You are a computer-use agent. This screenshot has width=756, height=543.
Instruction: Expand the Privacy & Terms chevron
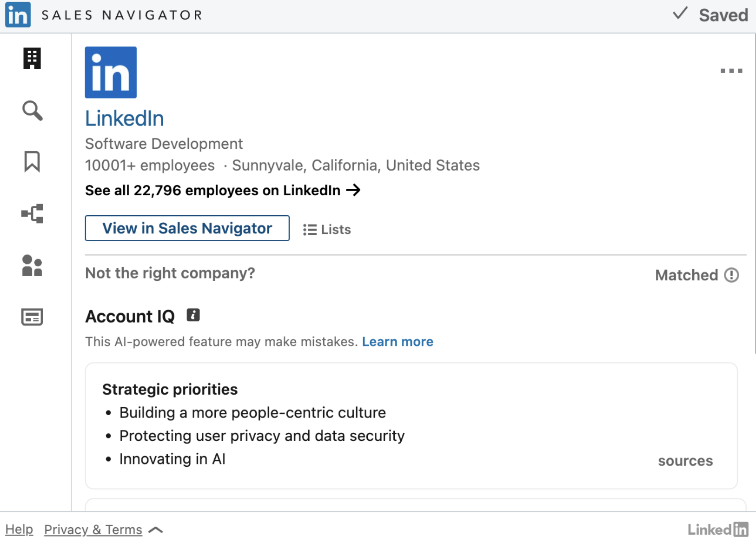click(x=156, y=530)
